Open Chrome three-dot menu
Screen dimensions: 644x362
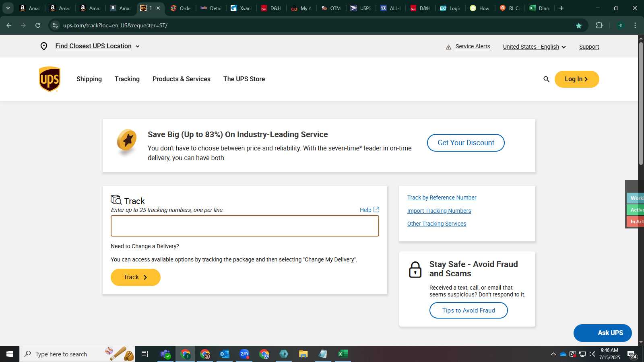(635, 25)
